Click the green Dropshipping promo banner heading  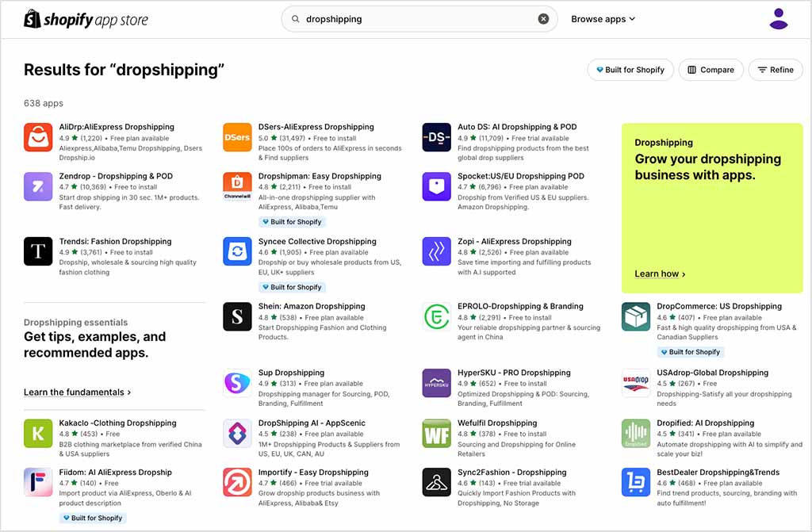708,166
